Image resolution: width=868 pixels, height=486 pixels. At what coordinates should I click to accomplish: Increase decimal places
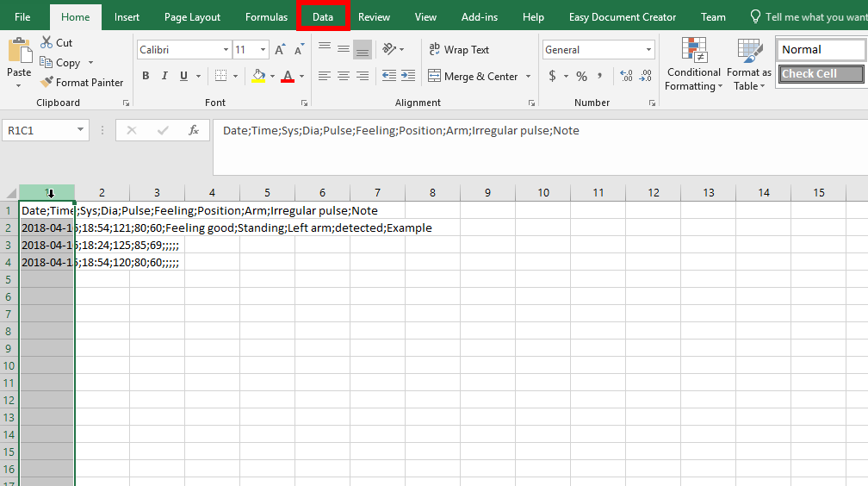click(626, 76)
